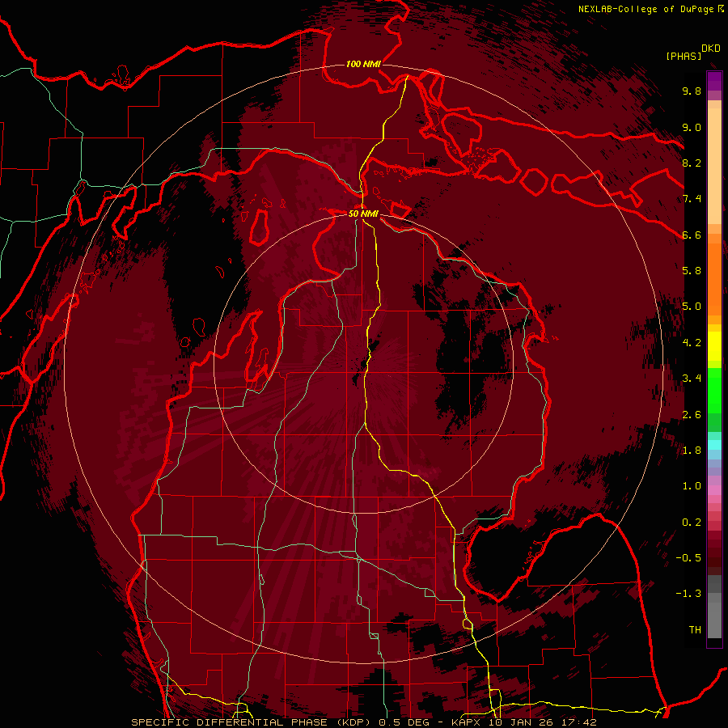This screenshot has width=728, height=728.
Task: Click the cyan segment of the color bar
Action: (714, 445)
